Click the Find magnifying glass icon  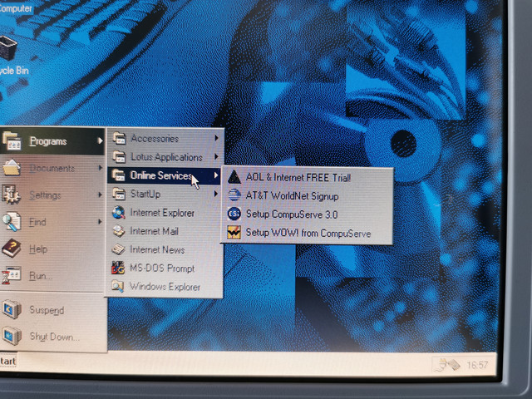pos(11,222)
